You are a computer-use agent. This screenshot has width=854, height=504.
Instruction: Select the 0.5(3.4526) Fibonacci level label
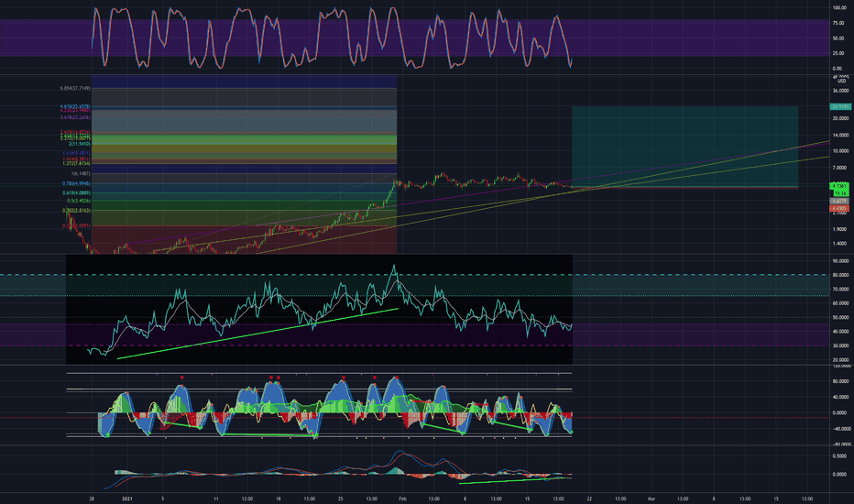coord(79,201)
